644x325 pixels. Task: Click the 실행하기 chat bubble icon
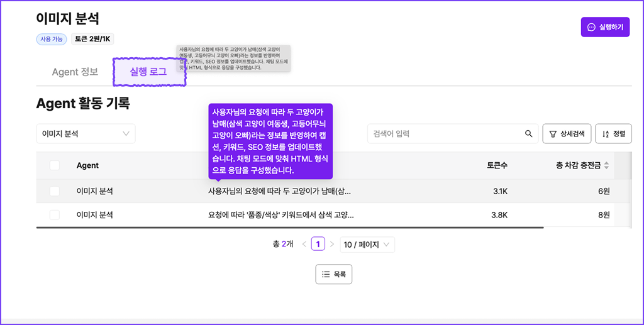pos(591,27)
